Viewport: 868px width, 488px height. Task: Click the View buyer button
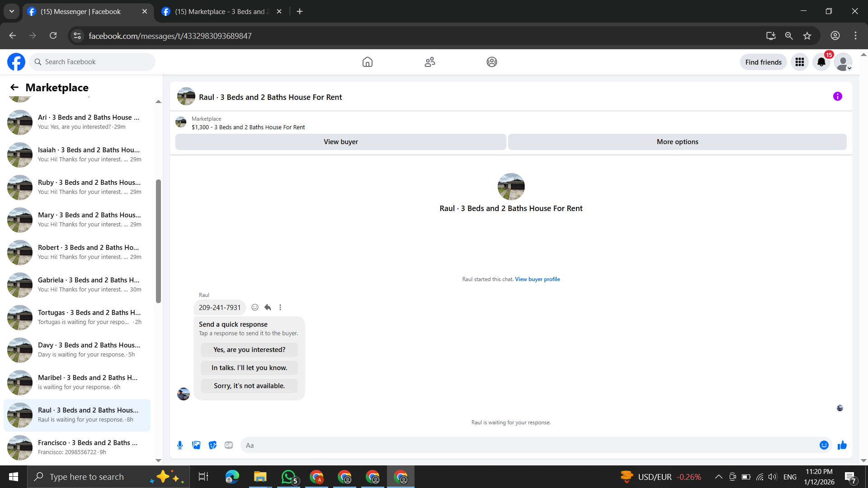click(x=340, y=142)
